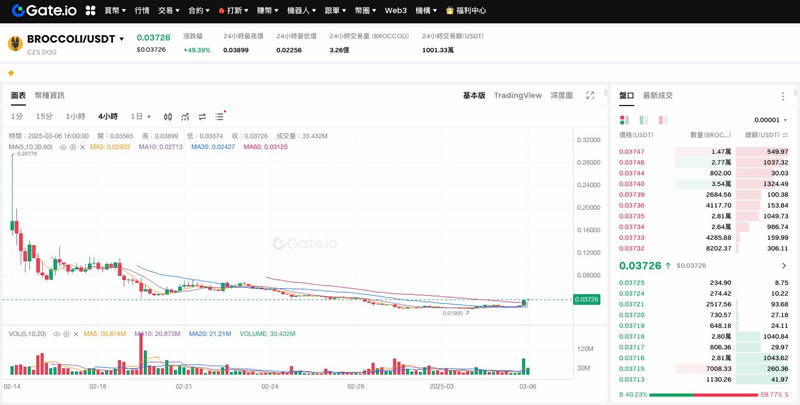Expand the 機器人 menu

click(x=301, y=10)
